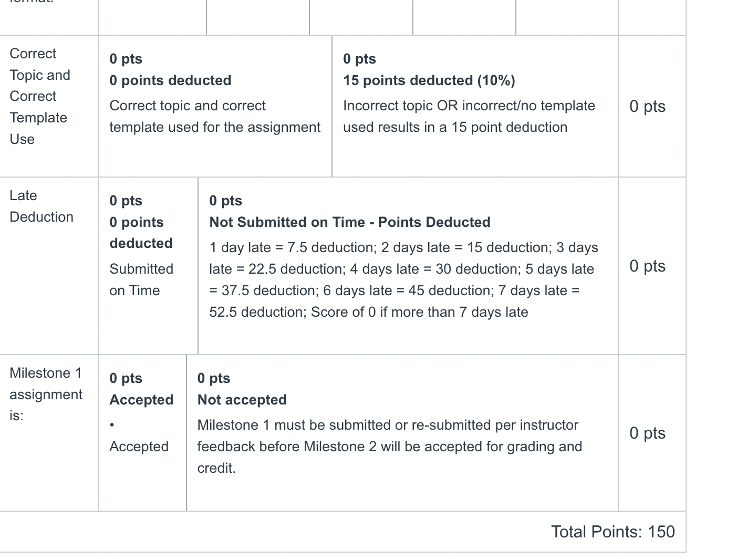Select the 'Accepted' Milestone 1 rating
This screenshot has width=747, height=560.
click(142, 433)
